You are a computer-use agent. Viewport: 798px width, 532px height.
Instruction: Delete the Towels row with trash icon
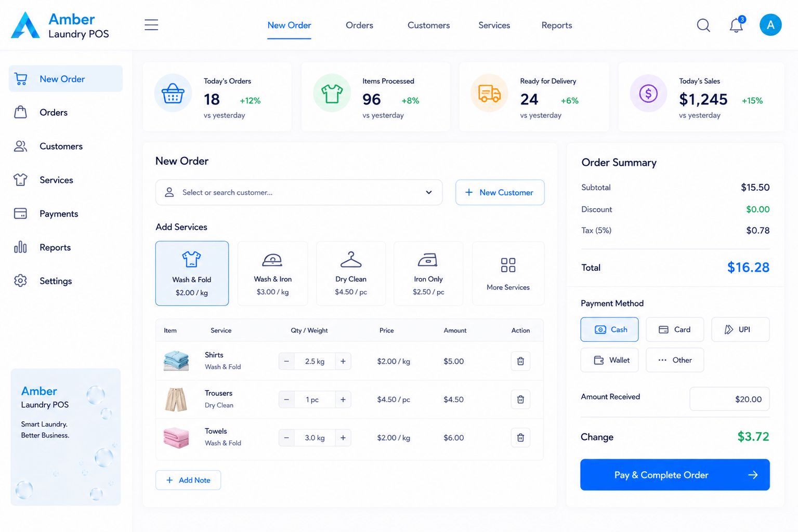point(520,437)
